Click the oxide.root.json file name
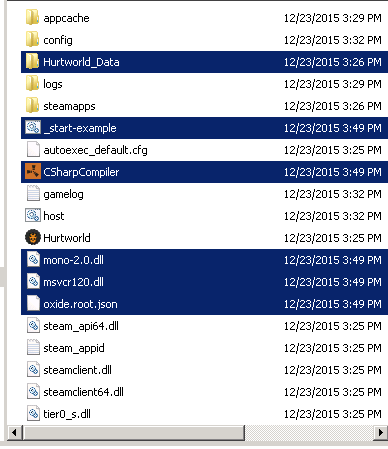This screenshot has width=388, height=449. click(80, 304)
